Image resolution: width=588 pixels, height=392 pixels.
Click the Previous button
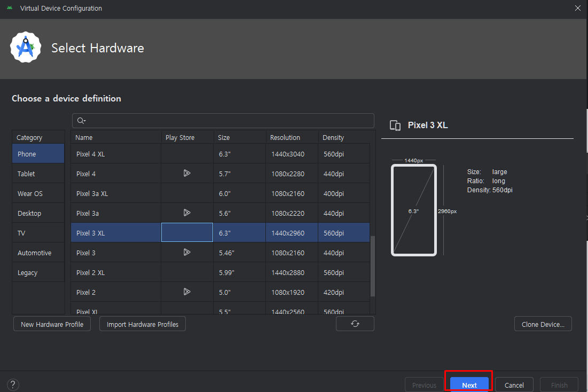coord(424,385)
